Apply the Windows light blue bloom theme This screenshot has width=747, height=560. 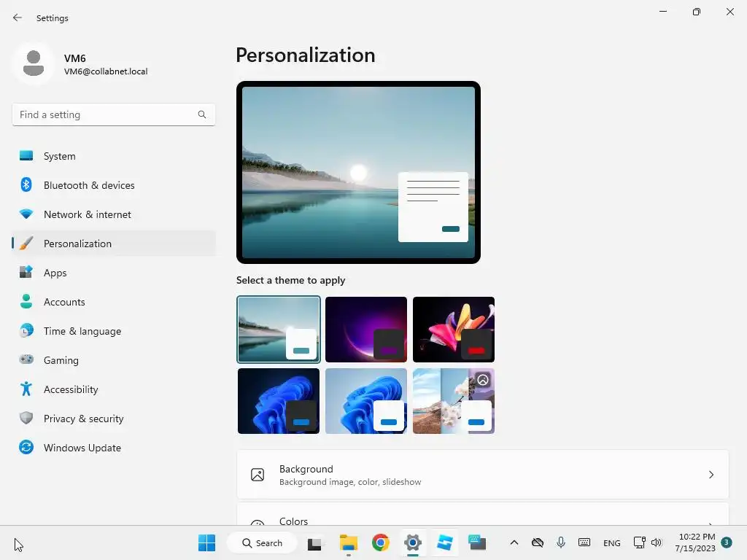(x=366, y=401)
